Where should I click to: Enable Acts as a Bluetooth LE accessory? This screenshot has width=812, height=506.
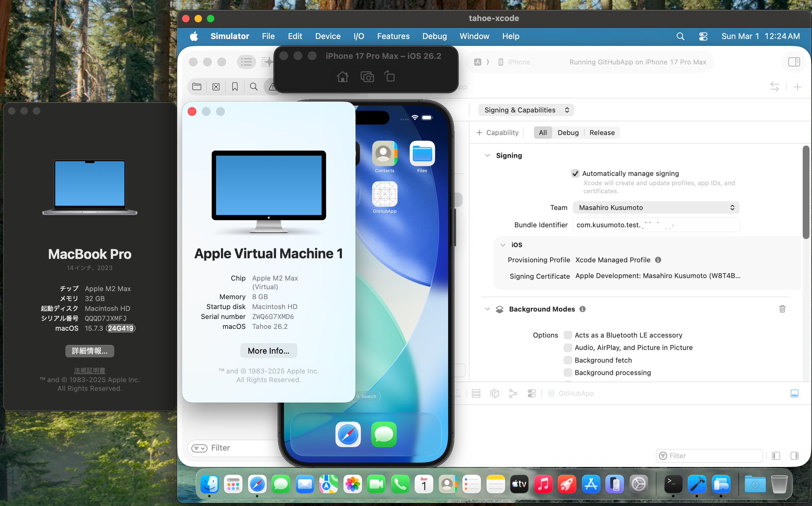click(568, 335)
